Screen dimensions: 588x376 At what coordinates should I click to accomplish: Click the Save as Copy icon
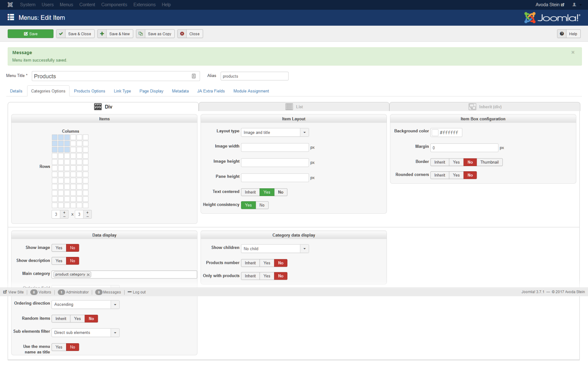[141, 34]
